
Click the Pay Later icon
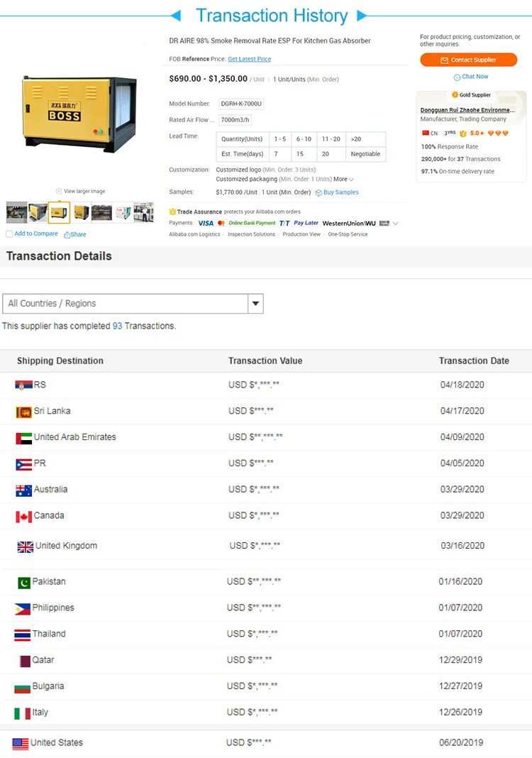306,224
